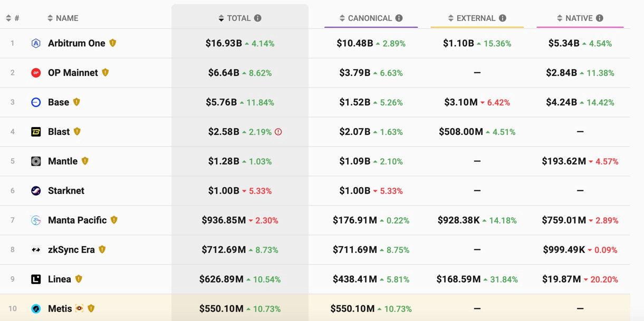This screenshot has height=321, width=644.
Task: Click Base external value $3.10M
Action: 461,102
